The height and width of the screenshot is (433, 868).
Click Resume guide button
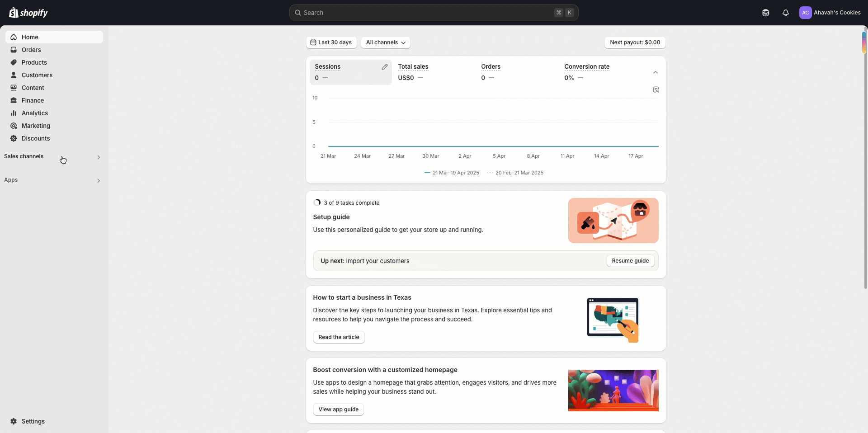point(630,261)
